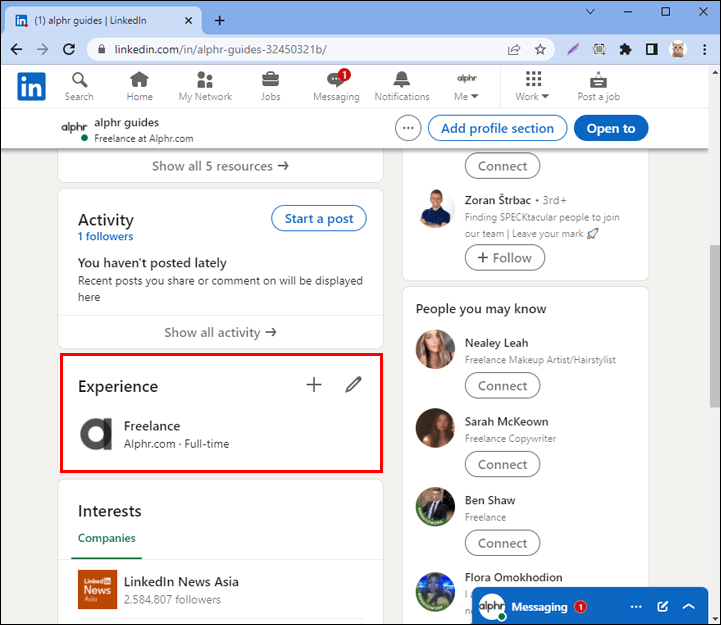Click Connect button above Zoran Štrbac
Image resolution: width=721 pixels, height=625 pixels.
point(502,166)
